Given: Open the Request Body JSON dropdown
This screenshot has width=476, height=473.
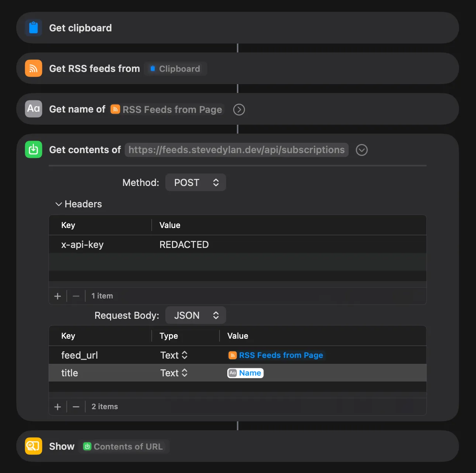Looking at the screenshot, I should coord(196,315).
